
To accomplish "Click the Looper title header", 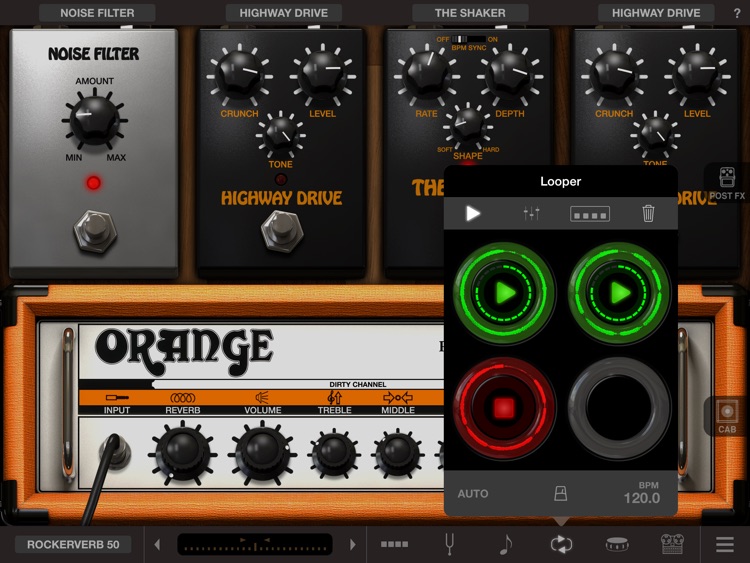I will [x=561, y=181].
